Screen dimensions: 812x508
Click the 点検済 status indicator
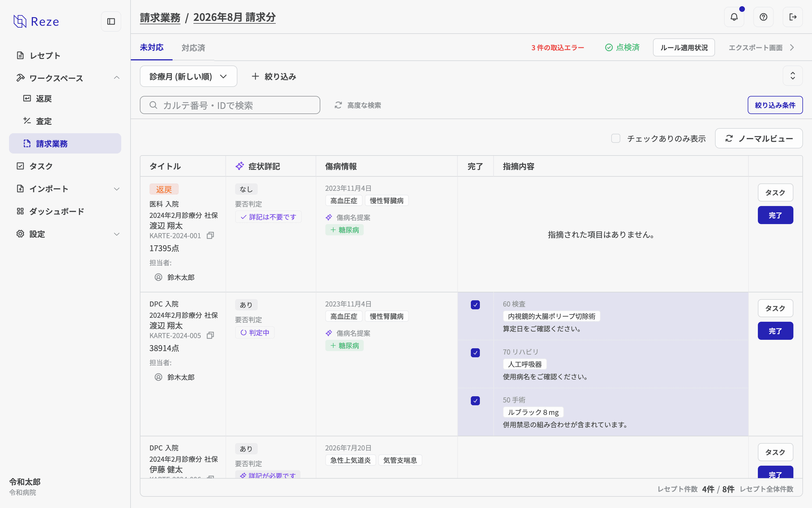622,48
